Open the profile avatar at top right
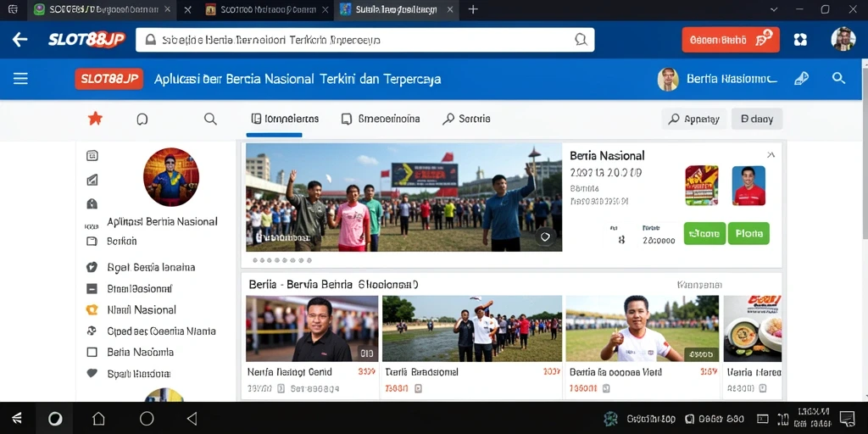The width and height of the screenshot is (868, 434). point(843,39)
